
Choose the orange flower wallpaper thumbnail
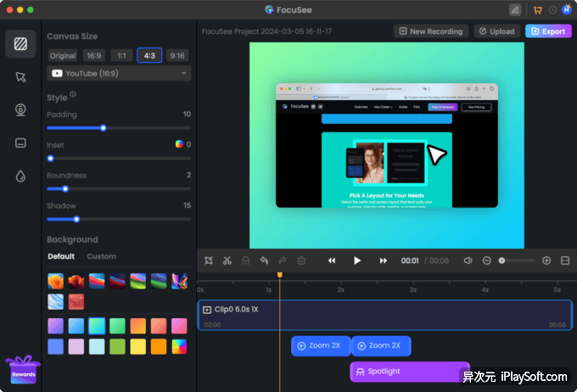point(55,281)
